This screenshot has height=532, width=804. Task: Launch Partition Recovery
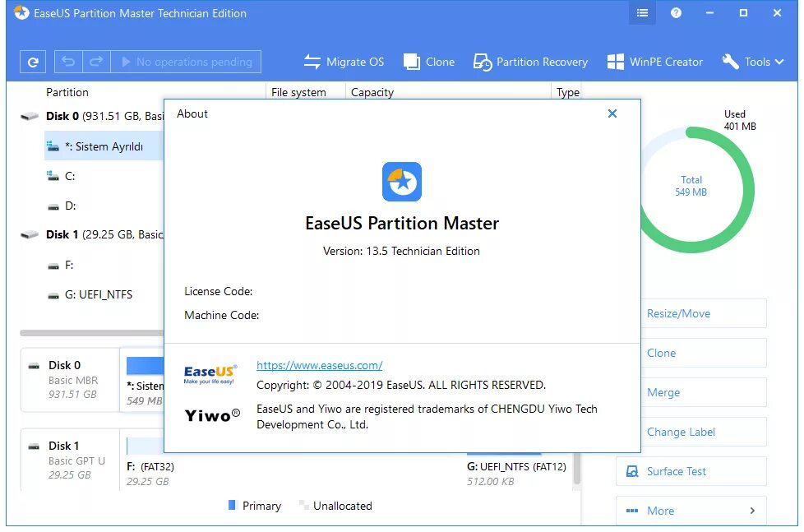pos(530,62)
